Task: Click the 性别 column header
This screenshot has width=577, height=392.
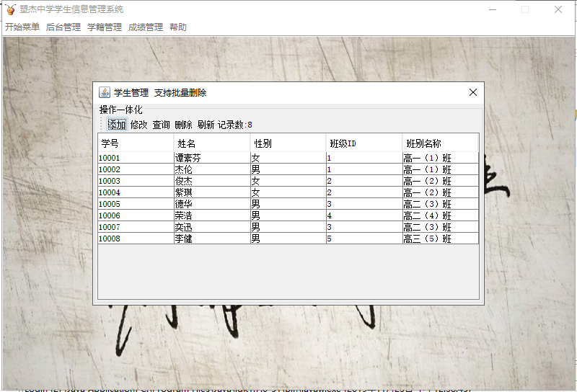Action: pyautogui.click(x=288, y=143)
